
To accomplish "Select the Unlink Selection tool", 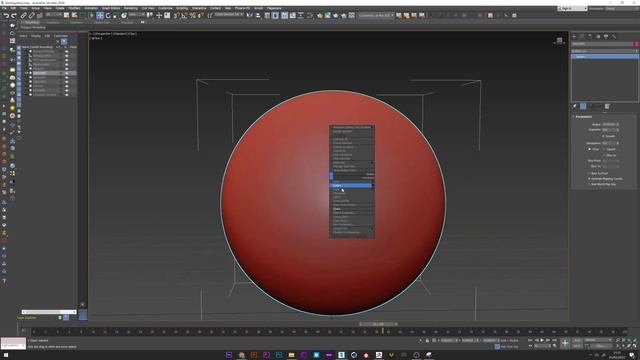I will 31,16.
